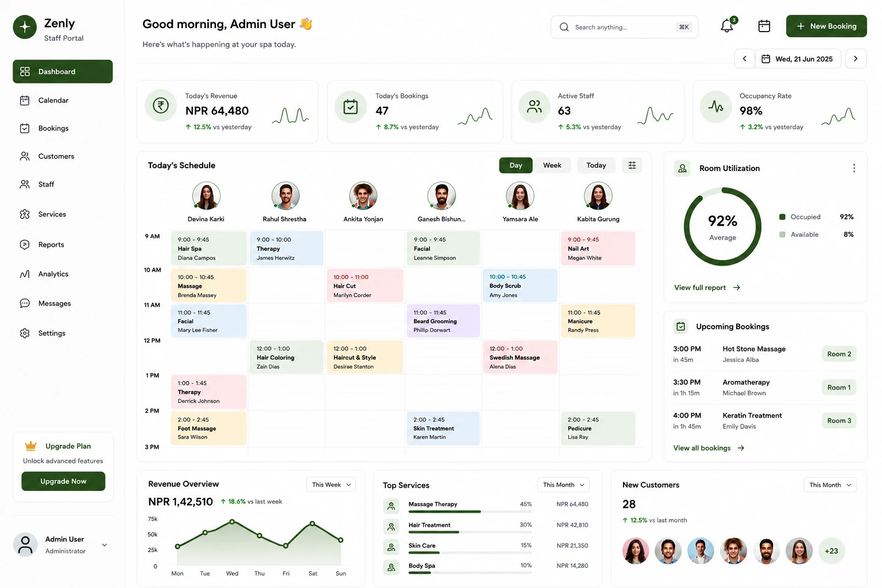Viewport: 882px width, 588px height.
Task: Click the +23 more customers badge
Action: (x=831, y=551)
